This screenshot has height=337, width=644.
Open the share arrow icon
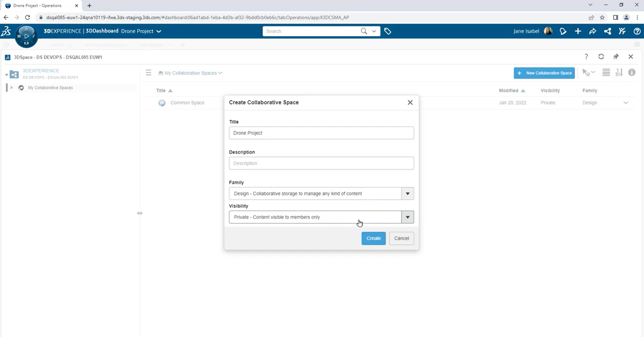coord(593,31)
